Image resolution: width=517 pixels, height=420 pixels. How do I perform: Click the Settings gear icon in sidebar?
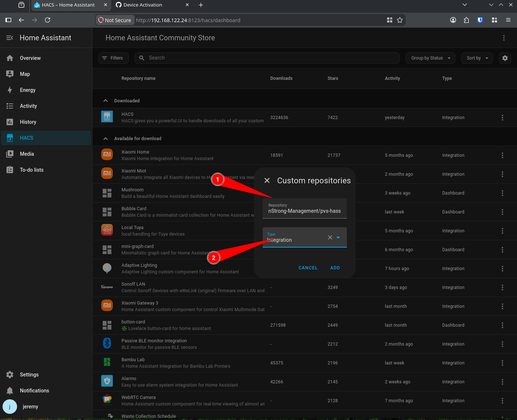pyautogui.click(x=10, y=375)
